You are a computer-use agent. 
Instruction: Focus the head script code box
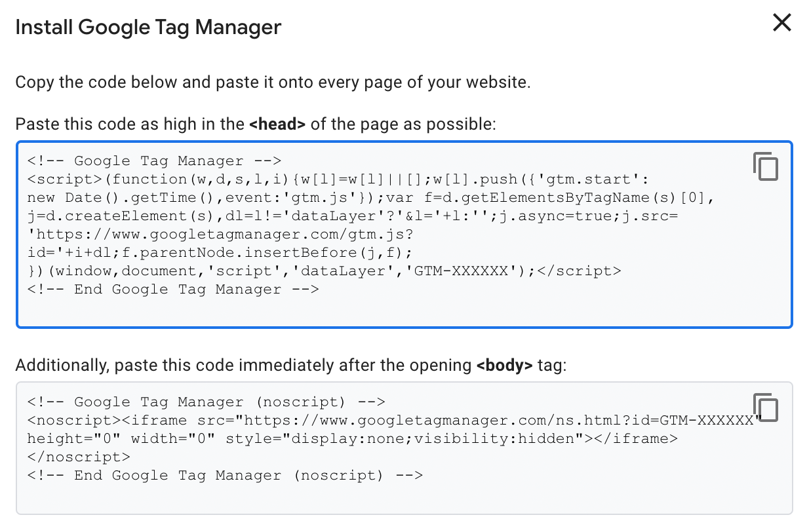click(404, 235)
